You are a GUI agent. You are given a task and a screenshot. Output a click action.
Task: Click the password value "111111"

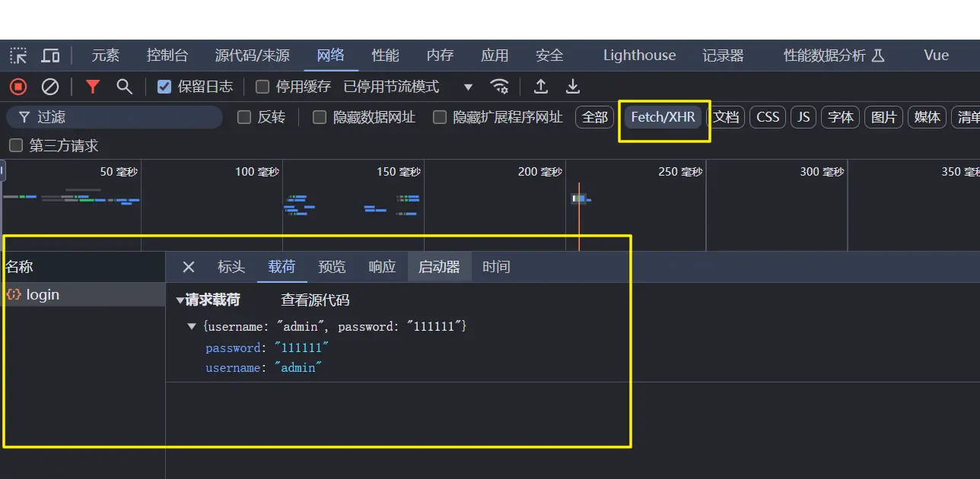(x=301, y=347)
